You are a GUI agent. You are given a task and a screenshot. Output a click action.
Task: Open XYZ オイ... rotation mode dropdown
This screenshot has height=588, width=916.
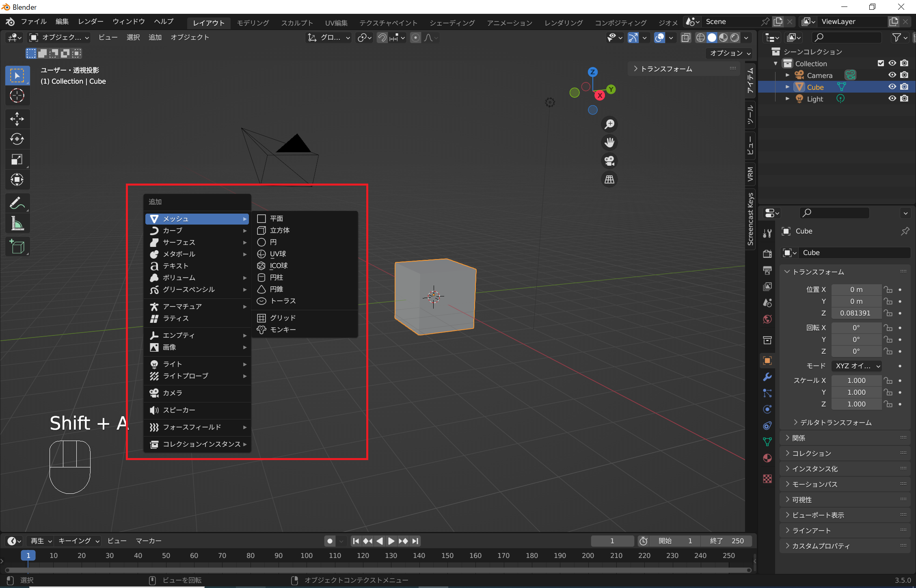856,366
